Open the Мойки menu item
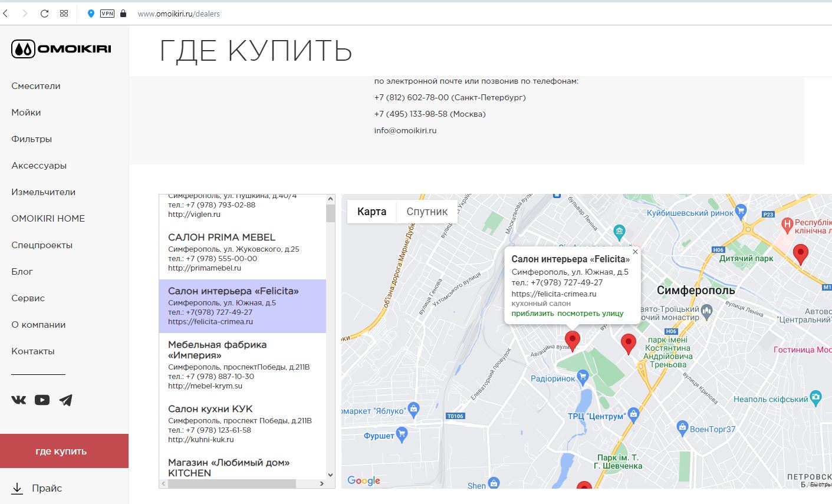 pos(26,113)
